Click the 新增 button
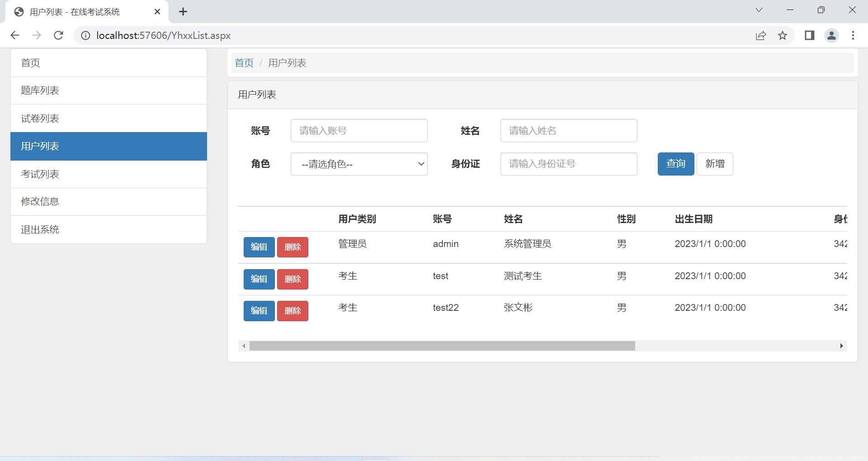 click(x=714, y=164)
